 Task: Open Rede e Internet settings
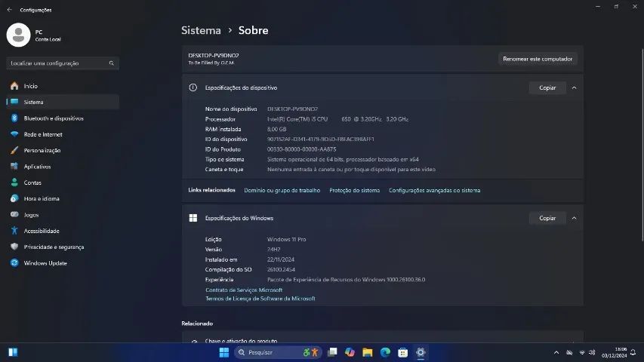[63, 134]
